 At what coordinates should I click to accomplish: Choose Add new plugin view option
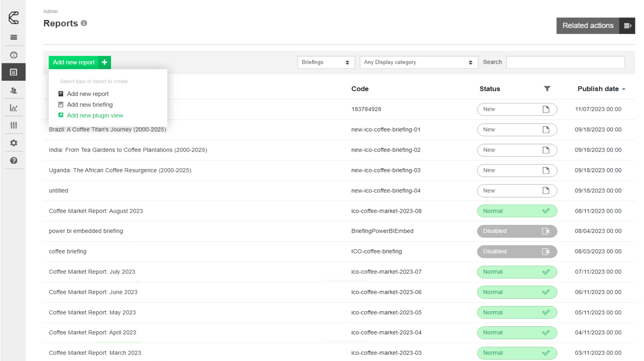coord(95,115)
